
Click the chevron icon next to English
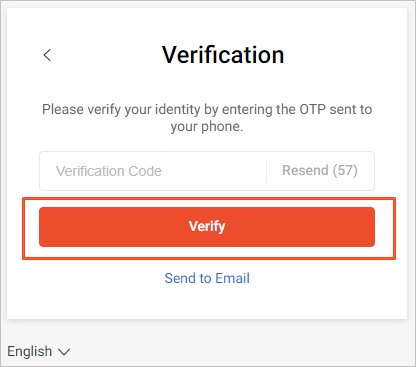[x=64, y=352]
